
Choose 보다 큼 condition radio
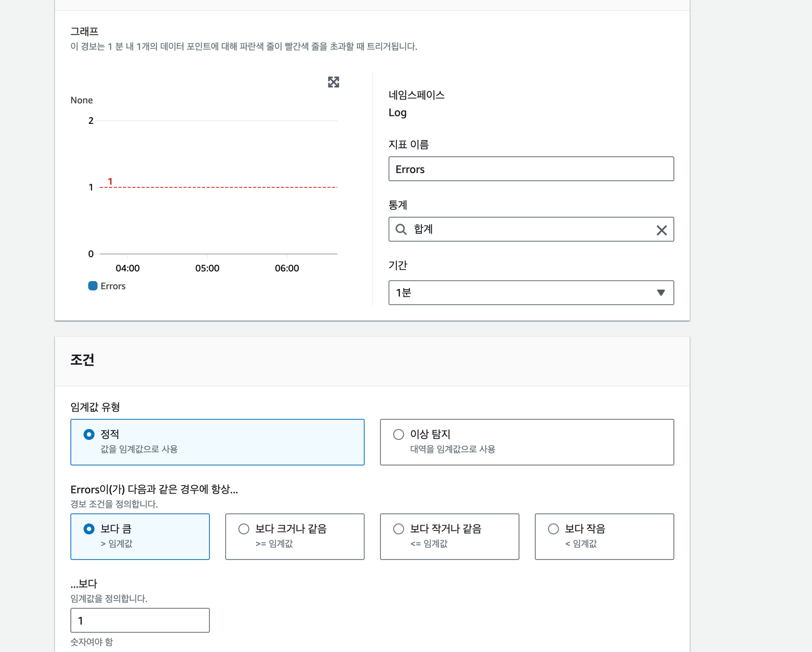[89, 529]
